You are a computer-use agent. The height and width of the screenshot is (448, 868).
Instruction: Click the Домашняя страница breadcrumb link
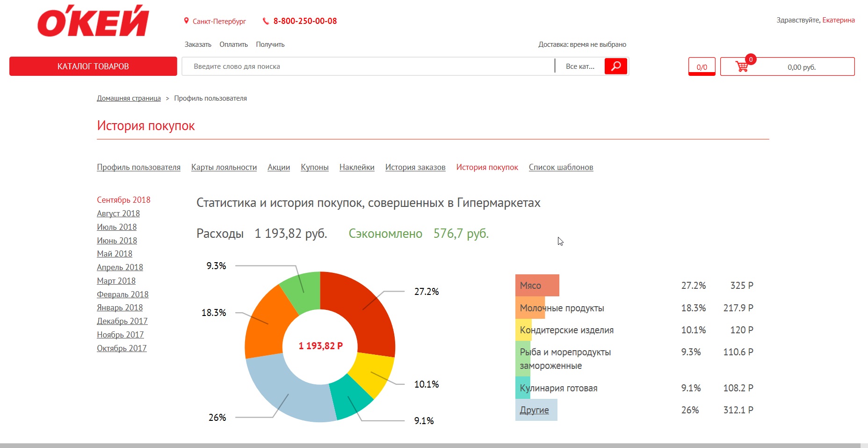[x=129, y=98]
